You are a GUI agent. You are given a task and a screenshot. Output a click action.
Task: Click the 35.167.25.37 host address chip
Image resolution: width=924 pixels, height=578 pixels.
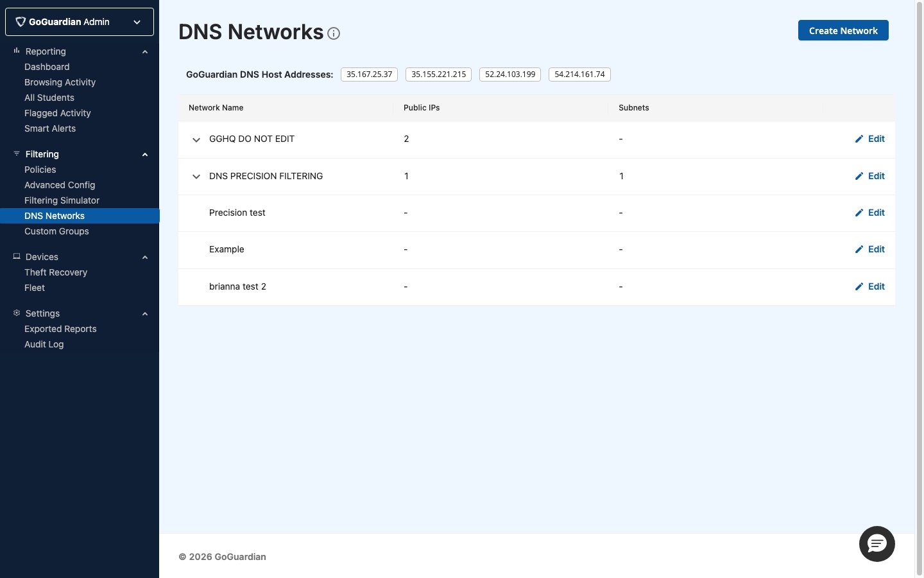369,74
